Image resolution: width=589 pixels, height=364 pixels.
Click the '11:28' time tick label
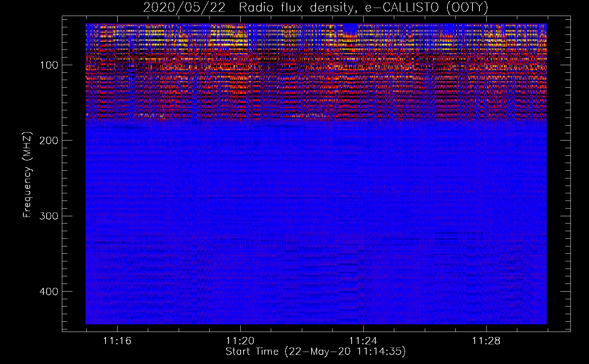click(x=486, y=341)
